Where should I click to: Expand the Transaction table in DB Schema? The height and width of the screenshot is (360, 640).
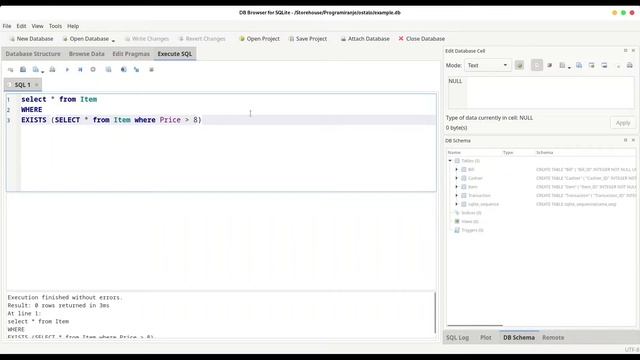click(457, 196)
